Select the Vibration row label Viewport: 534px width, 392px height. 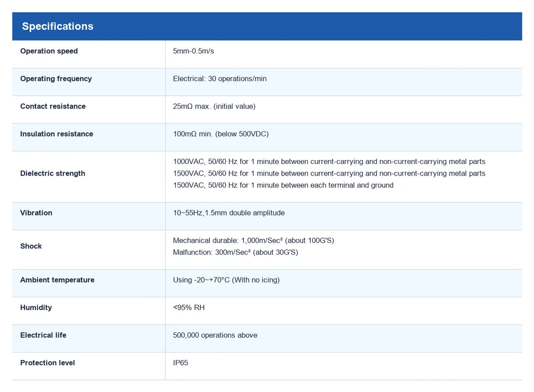point(36,213)
